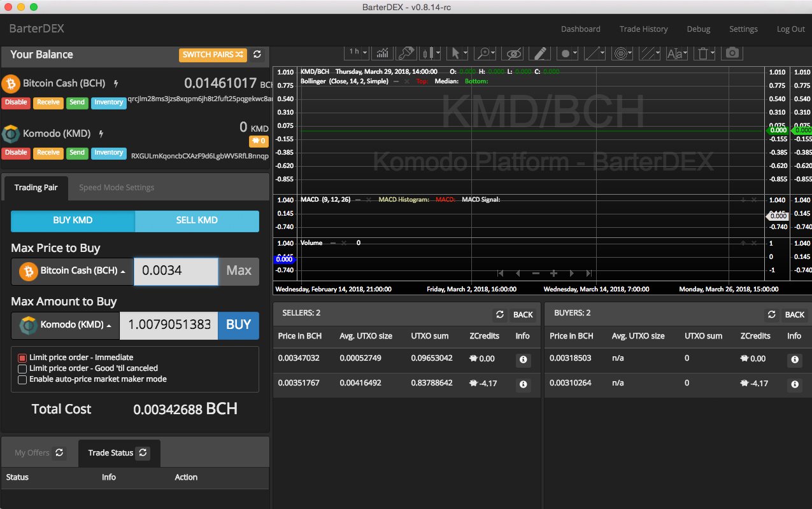
Task: Open info for seller 0.00351767
Action: 523,384
